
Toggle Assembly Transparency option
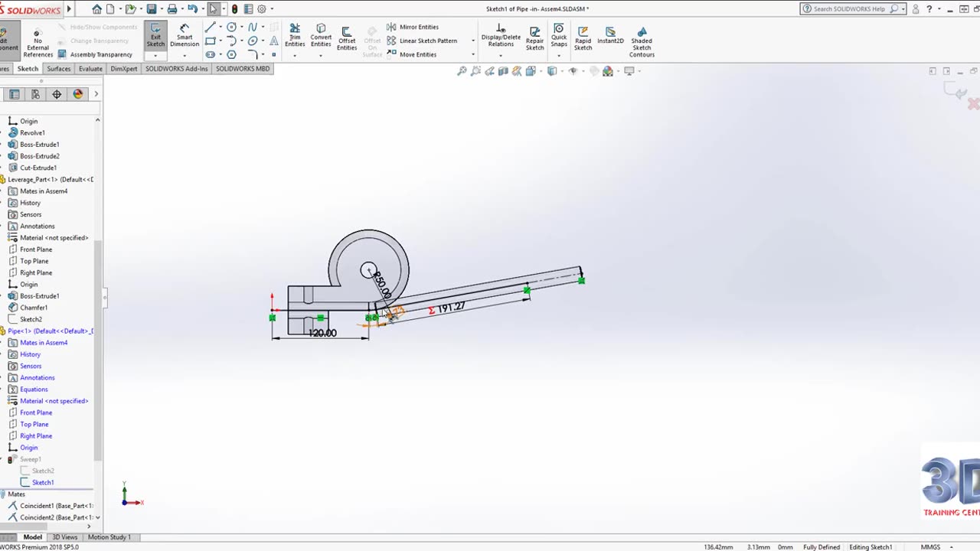(x=95, y=54)
